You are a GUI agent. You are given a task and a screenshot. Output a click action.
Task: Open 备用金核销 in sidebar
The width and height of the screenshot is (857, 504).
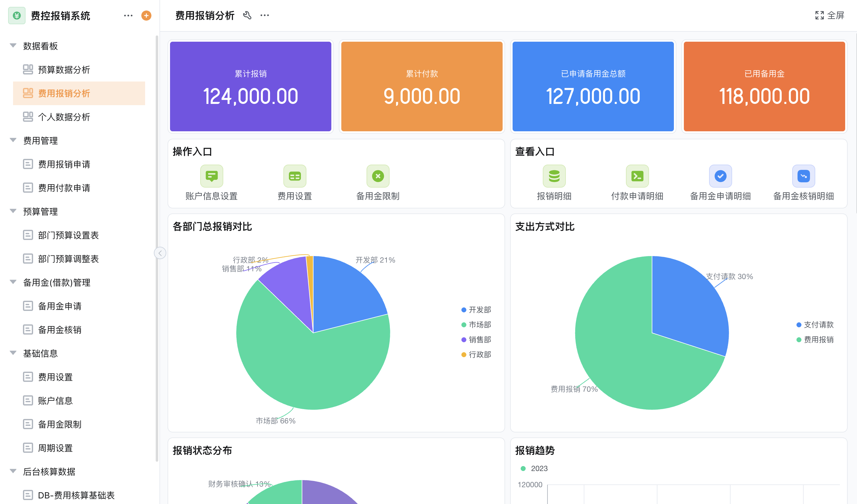point(79,329)
